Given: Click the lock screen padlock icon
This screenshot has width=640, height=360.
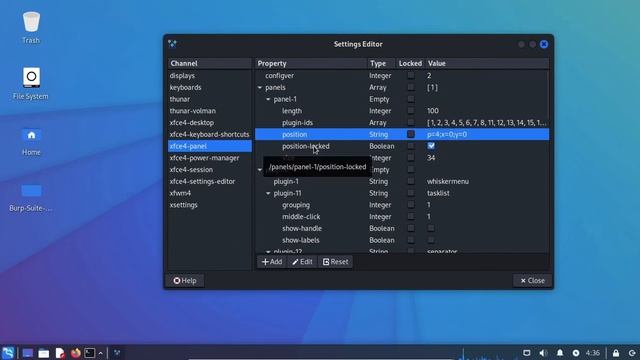Looking at the screenshot, I should click(x=616, y=353).
